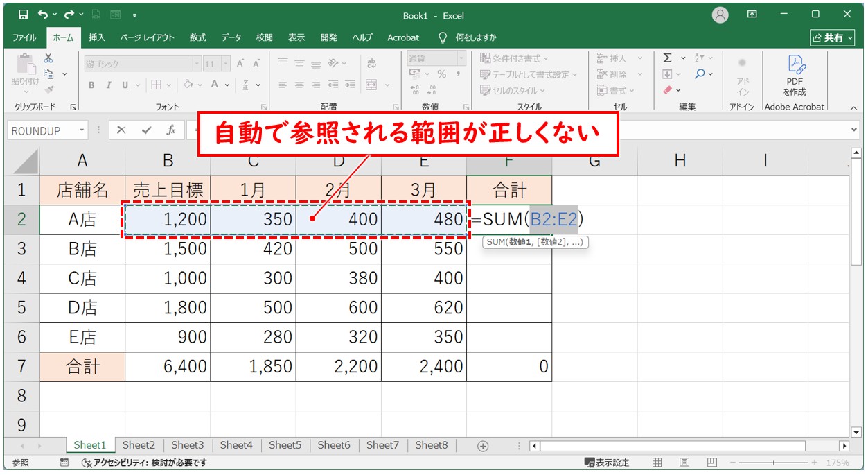The width and height of the screenshot is (868, 475).
Task: Switch to the Sheet2 tab
Action: tap(139, 445)
